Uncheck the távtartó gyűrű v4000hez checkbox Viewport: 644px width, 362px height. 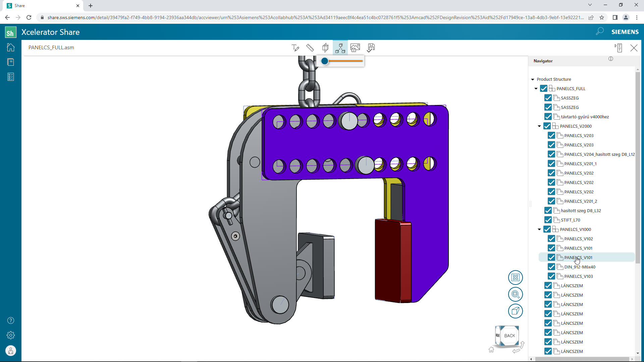pos(548,117)
